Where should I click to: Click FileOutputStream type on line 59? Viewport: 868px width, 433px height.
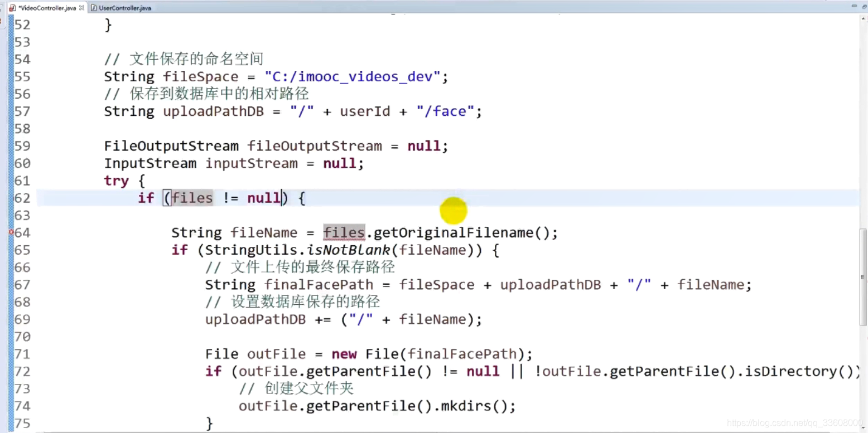(x=171, y=146)
